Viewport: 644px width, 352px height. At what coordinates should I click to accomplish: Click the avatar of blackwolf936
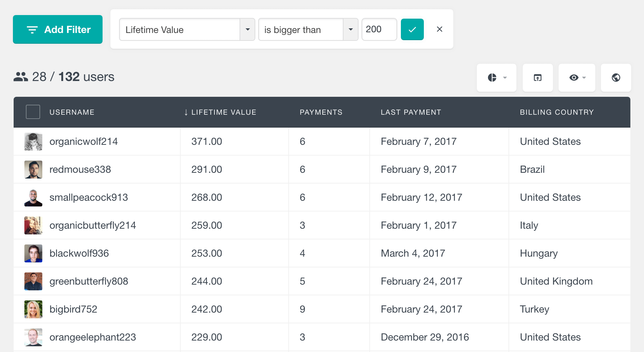(x=33, y=253)
